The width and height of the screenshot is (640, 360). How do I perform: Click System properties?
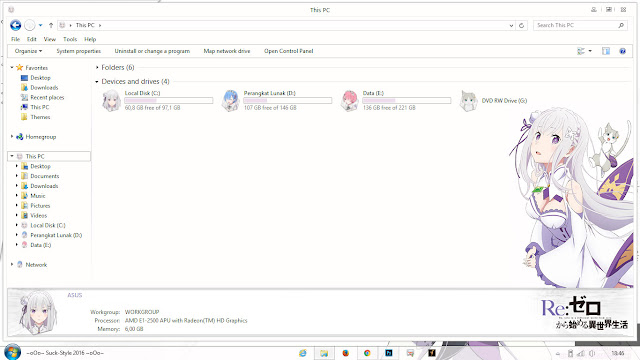[x=78, y=51]
